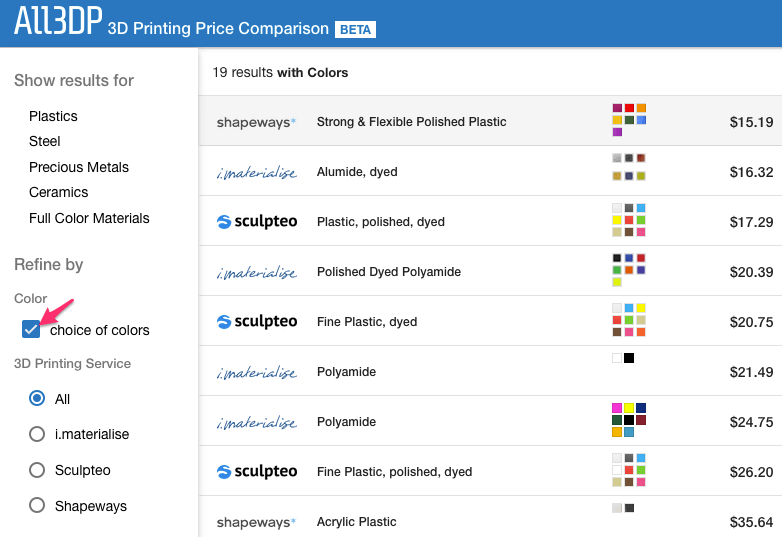Open the Ceramics category

coord(58,192)
